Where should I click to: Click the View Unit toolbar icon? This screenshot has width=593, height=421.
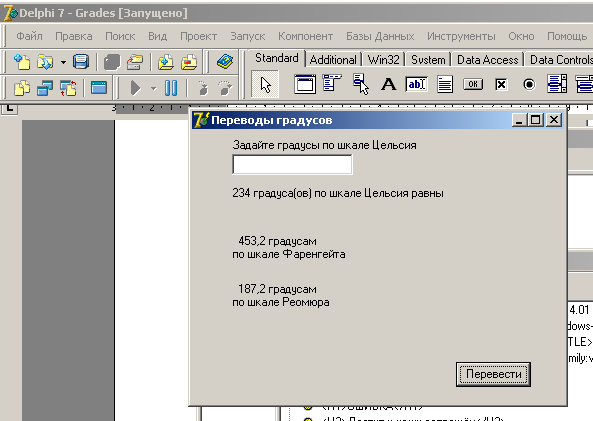tap(22, 89)
